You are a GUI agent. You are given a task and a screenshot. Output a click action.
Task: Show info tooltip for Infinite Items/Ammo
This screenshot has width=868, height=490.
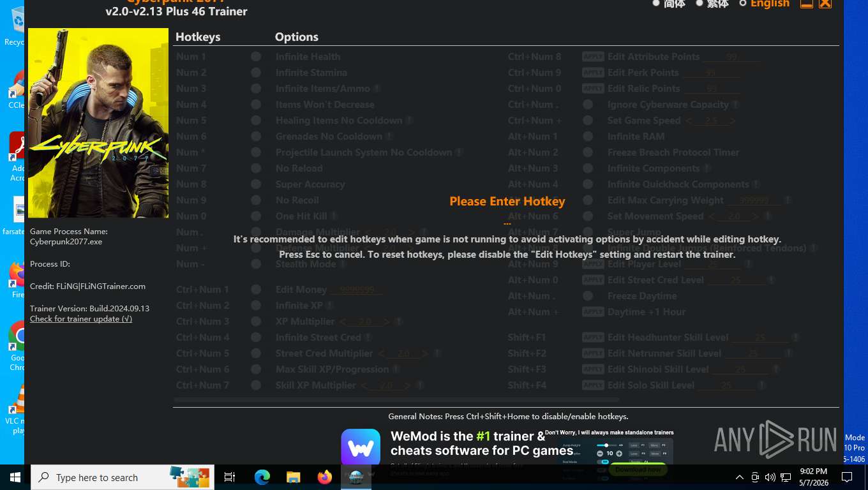pos(377,89)
